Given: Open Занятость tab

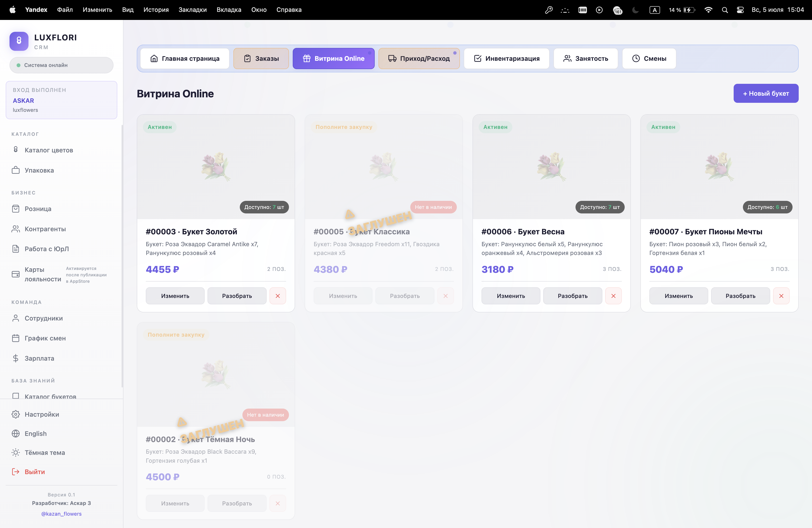Looking at the screenshot, I should [585, 58].
